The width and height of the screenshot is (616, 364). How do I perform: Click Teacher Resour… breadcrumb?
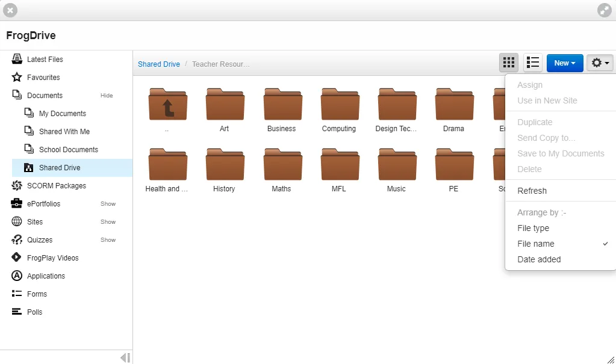pyautogui.click(x=221, y=64)
